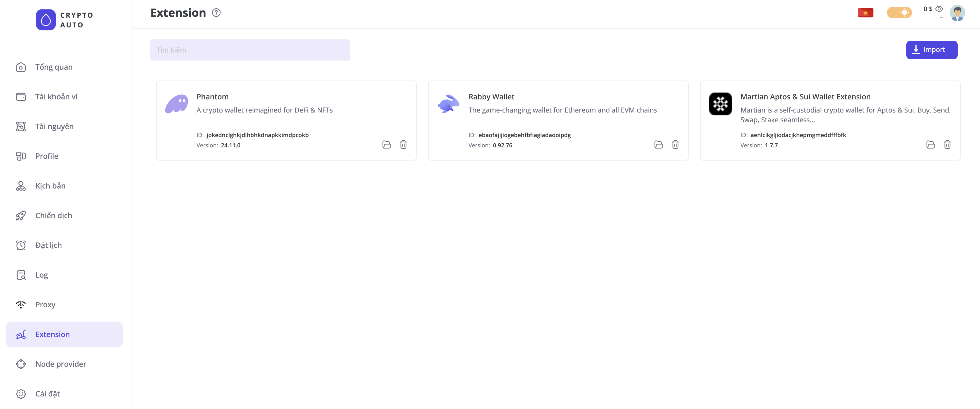Image resolution: width=980 pixels, height=409 pixels.
Task: Click the Import button
Action: point(931,50)
